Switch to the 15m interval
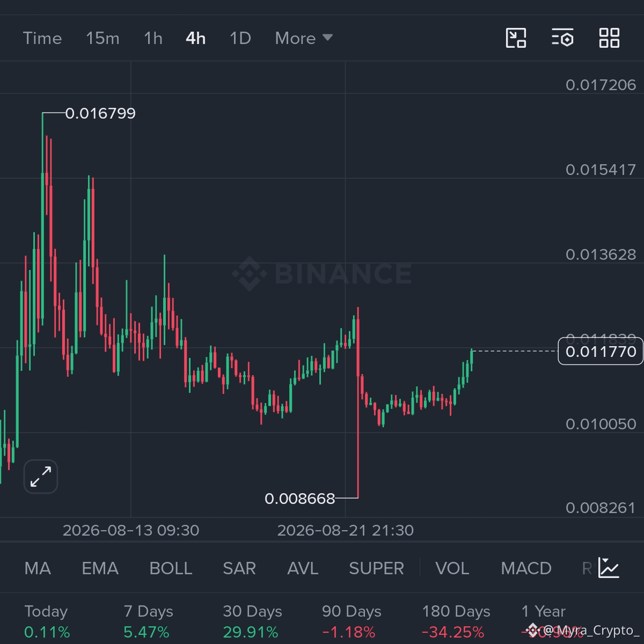Image resolution: width=644 pixels, height=644 pixels. (x=103, y=38)
